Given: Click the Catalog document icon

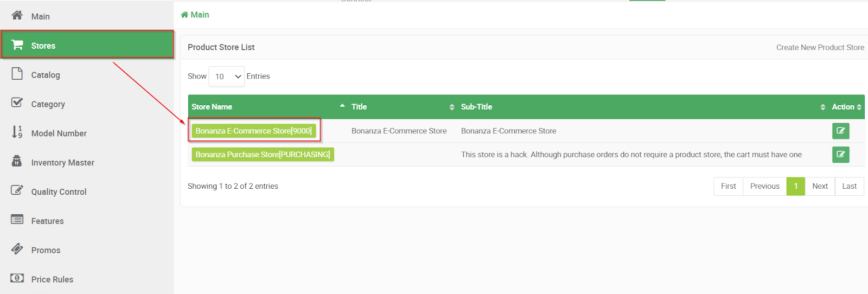Looking at the screenshot, I should click(x=17, y=74).
